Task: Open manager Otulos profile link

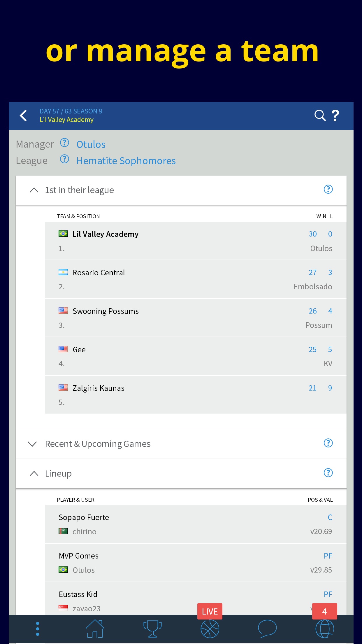Action: pos(91,144)
